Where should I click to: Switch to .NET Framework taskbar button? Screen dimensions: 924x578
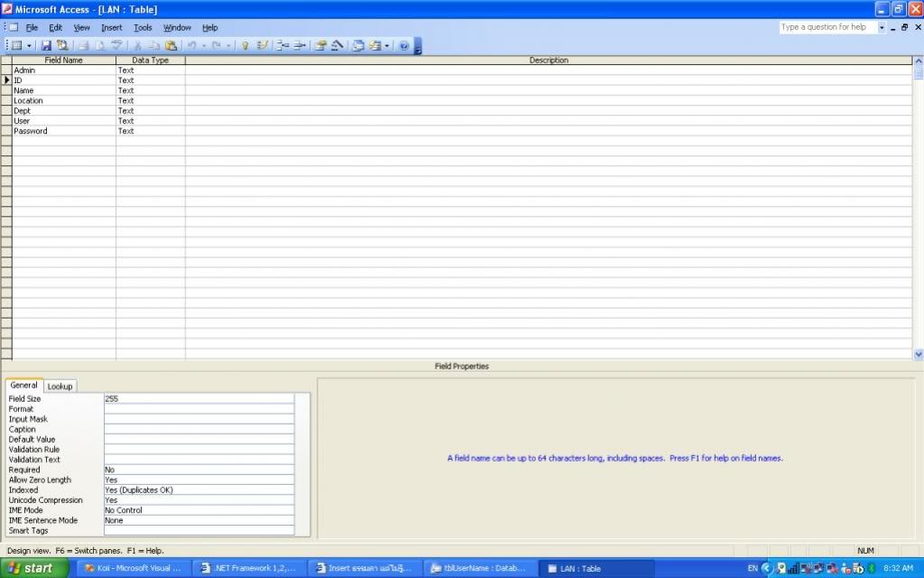click(x=250, y=568)
